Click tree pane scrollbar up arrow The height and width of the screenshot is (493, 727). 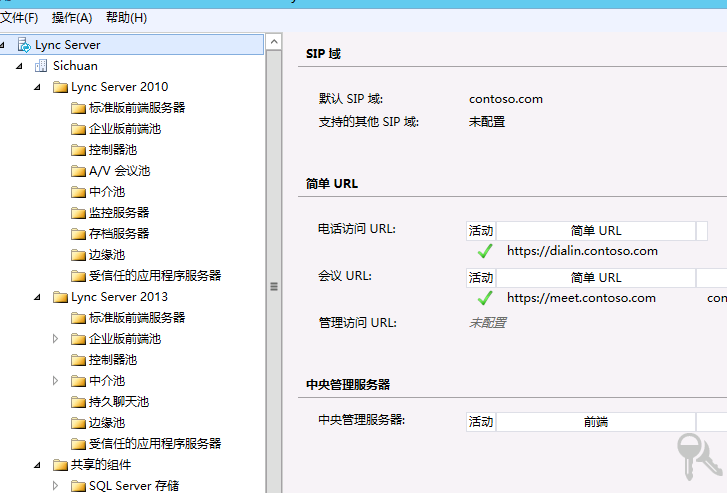274,42
